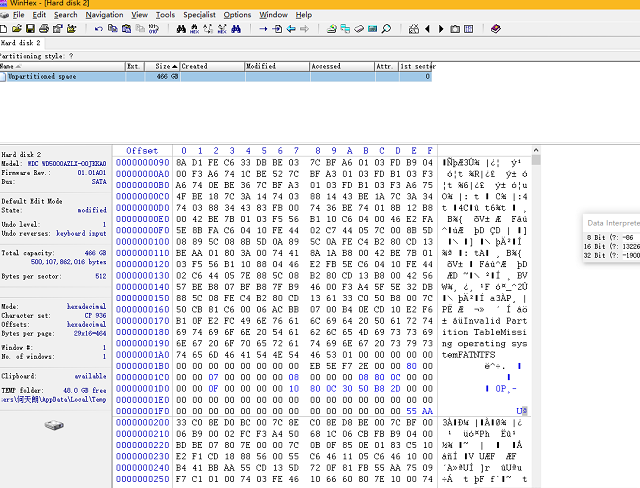Viewport: 640px width, 488px height.
Task: Click offset row 00000001F0
Action: [x=142, y=411]
